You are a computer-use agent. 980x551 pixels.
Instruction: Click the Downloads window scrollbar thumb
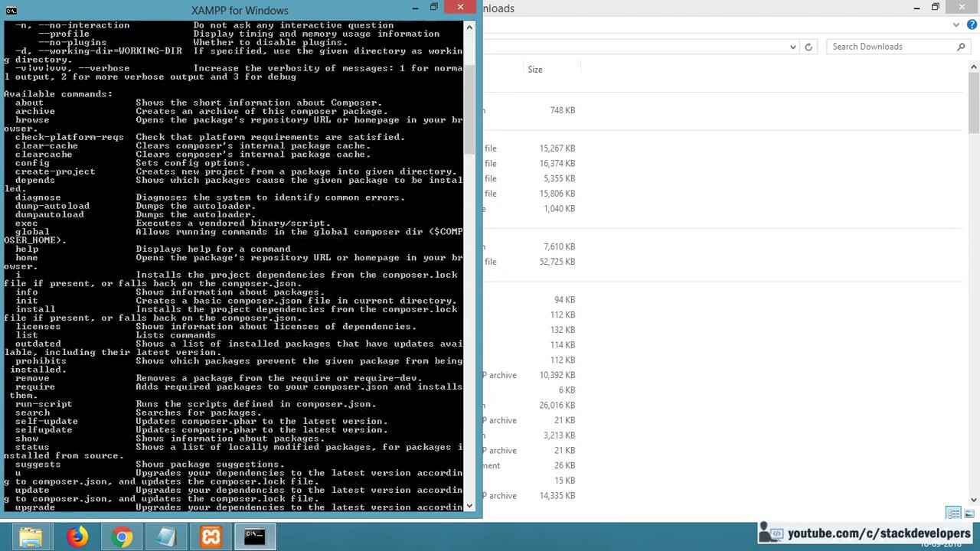(974, 103)
